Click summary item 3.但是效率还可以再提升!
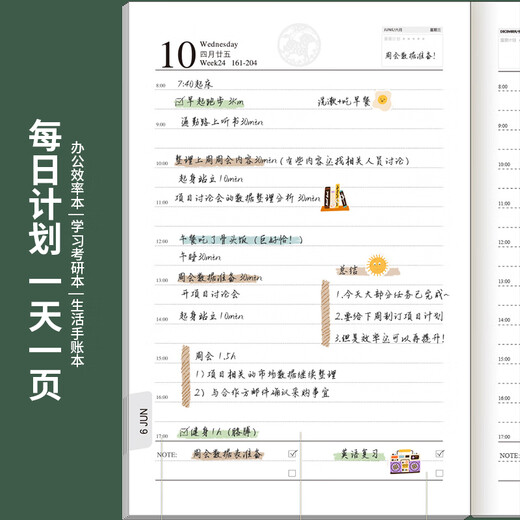The height and width of the screenshot is (520, 520). [390, 339]
